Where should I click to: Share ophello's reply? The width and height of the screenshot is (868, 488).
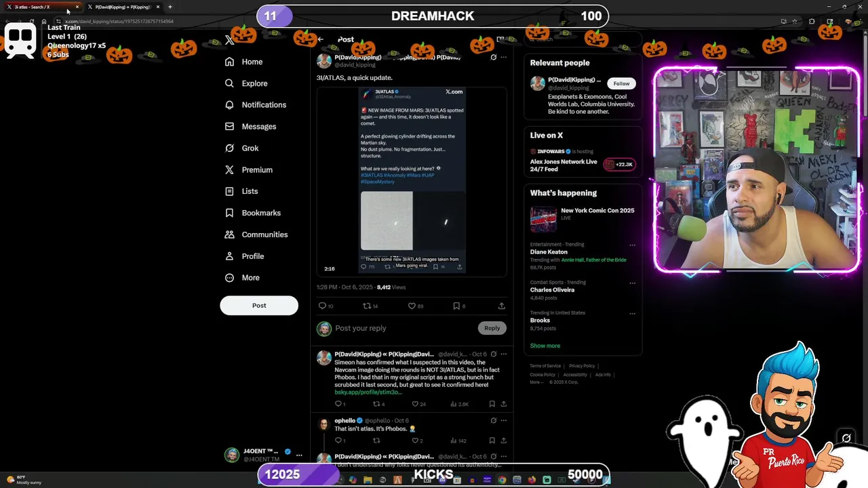pyautogui.click(x=503, y=441)
